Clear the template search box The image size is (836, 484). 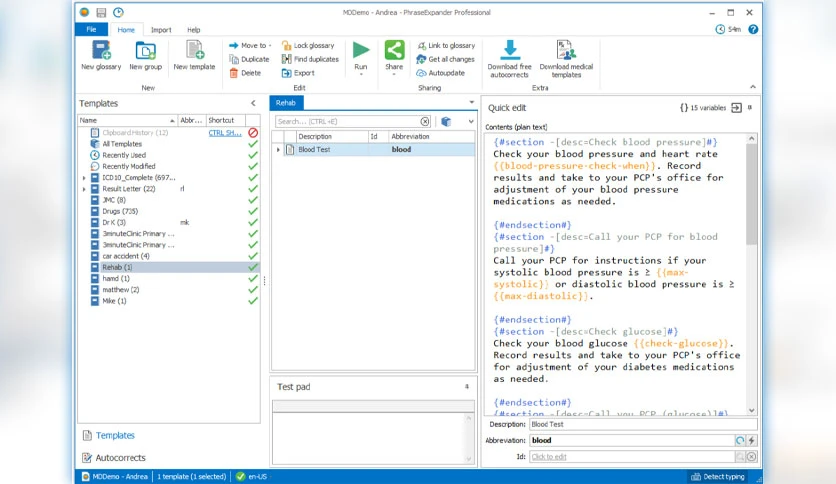(x=424, y=122)
